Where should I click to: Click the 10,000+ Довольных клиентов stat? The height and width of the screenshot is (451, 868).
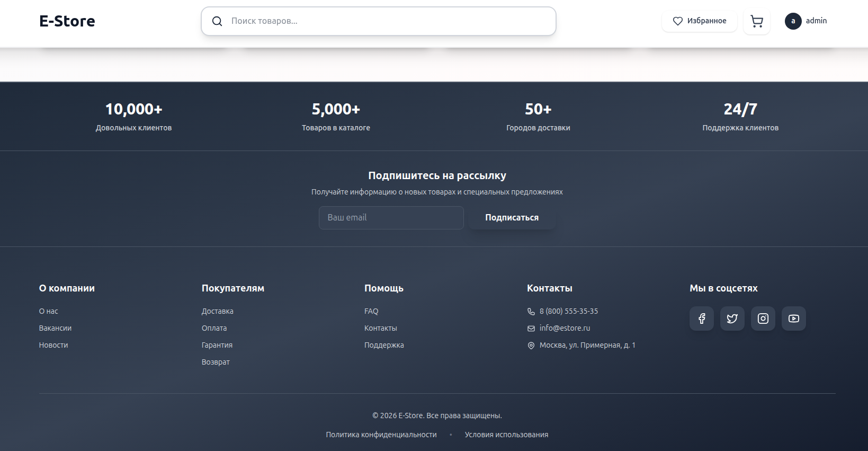point(134,117)
